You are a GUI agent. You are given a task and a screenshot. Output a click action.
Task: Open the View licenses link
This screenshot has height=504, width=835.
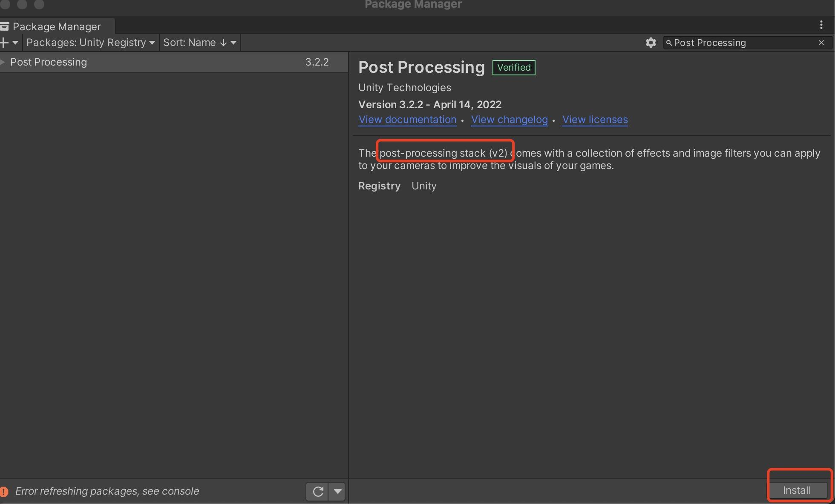pyautogui.click(x=595, y=120)
